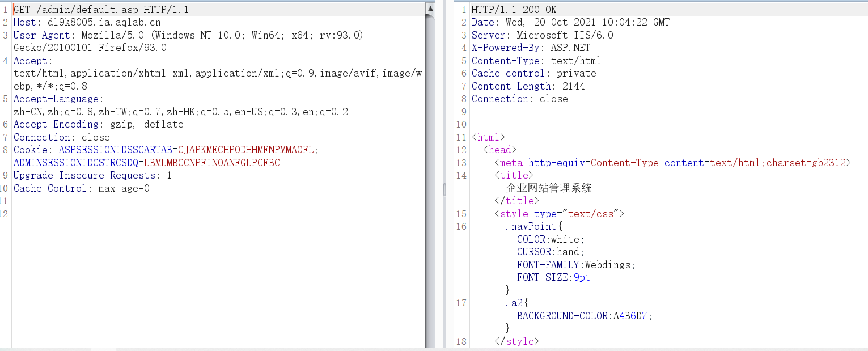
Task: Click the ebp,*/*;q=0.8 continuation line
Action: 50,86
